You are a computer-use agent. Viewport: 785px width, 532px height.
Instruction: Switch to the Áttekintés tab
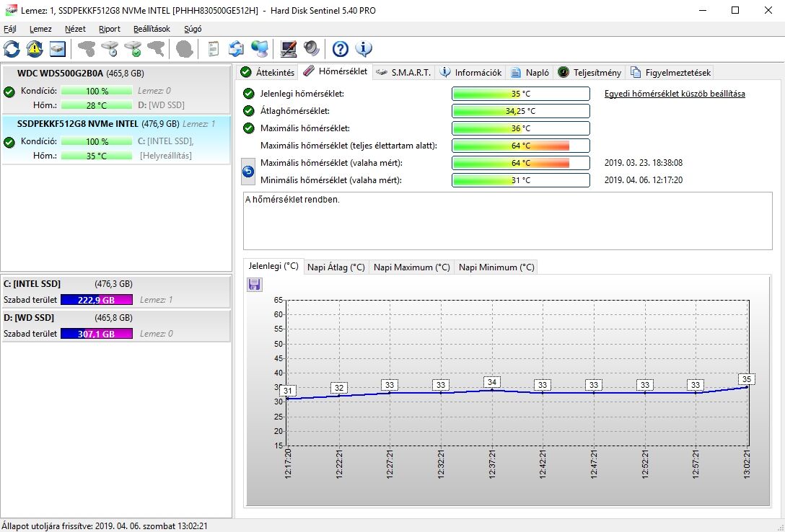coord(268,73)
